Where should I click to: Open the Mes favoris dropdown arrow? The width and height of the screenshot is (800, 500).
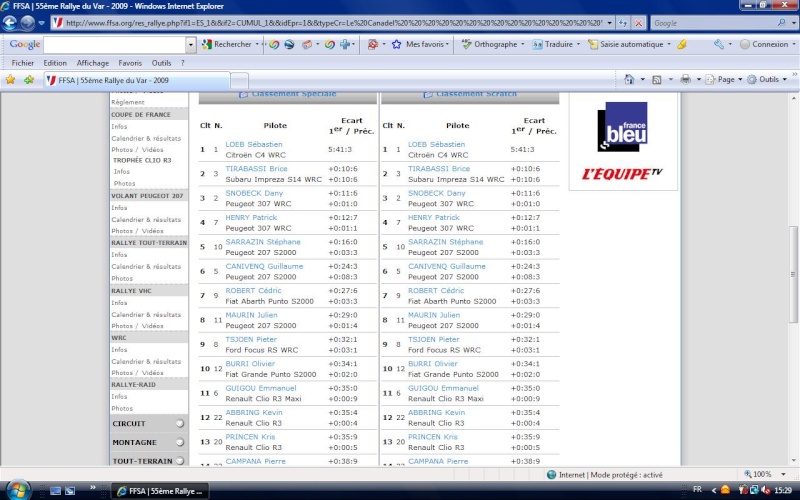pos(447,44)
